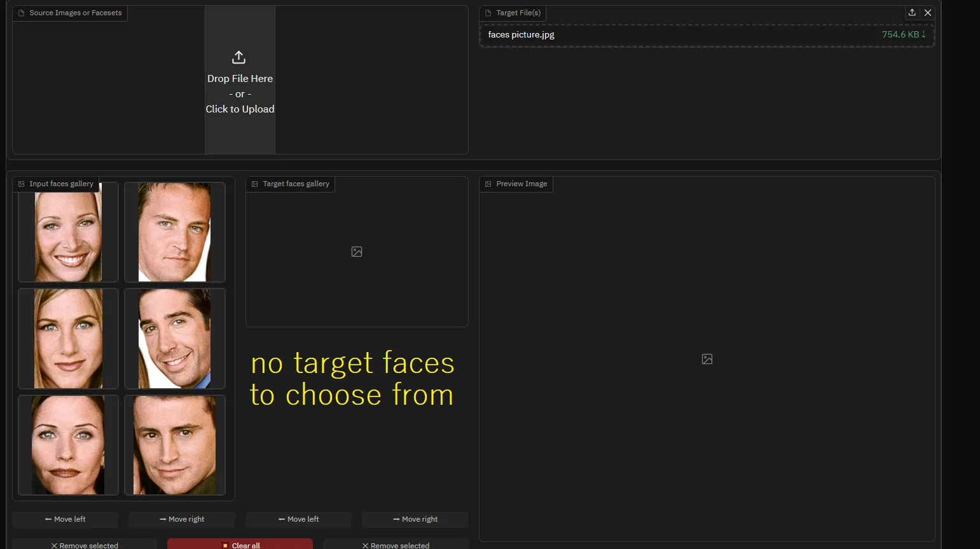This screenshot has width=980, height=549.
Task: Select the blonde smiling woman's face thumbnail
Action: (68, 232)
